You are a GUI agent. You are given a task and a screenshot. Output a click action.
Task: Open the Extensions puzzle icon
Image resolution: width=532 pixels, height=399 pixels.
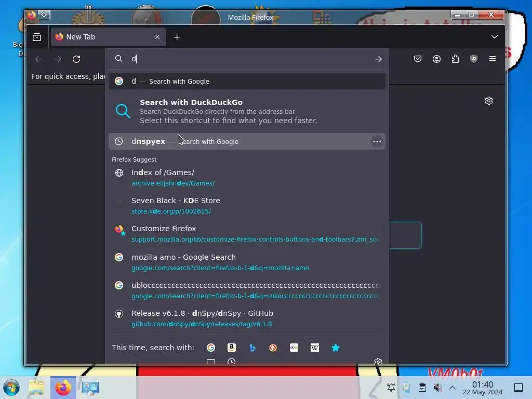[x=455, y=59]
